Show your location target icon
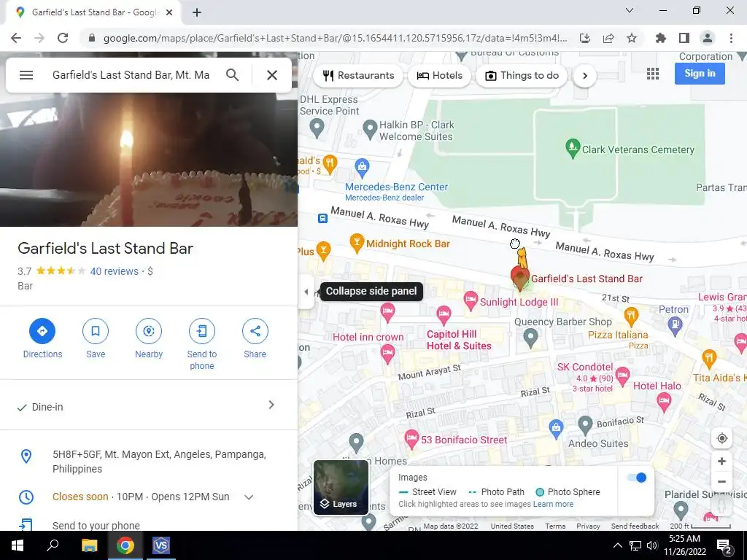Image resolution: width=747 pixels, height=560 pixels. 721,438
